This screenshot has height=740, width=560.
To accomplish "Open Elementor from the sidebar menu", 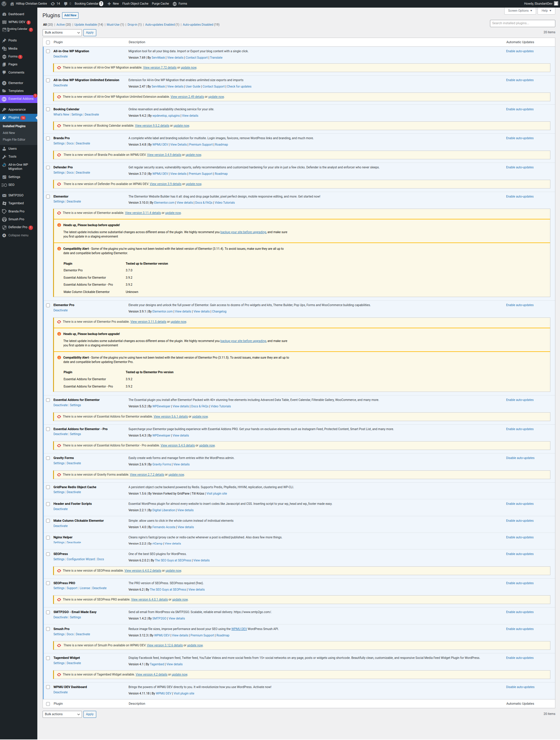I will (x=16, y=83).
